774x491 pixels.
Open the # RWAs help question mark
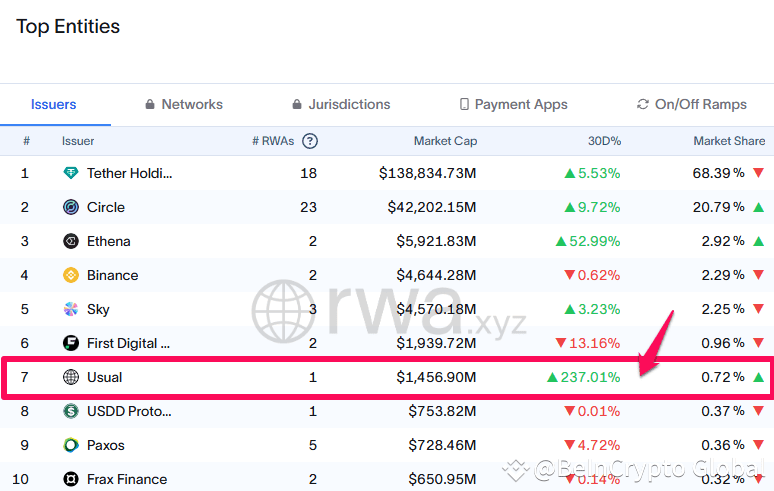coord(310,141)
